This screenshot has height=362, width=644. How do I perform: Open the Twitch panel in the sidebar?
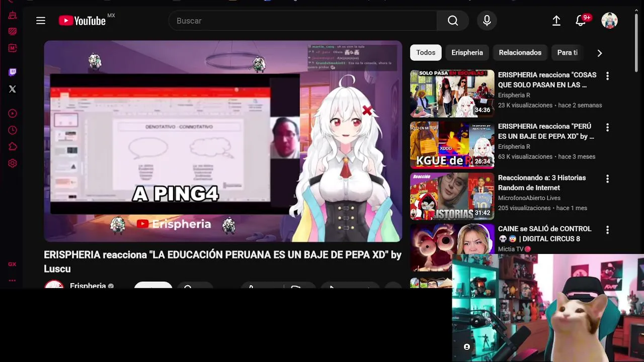pos(13,72)
